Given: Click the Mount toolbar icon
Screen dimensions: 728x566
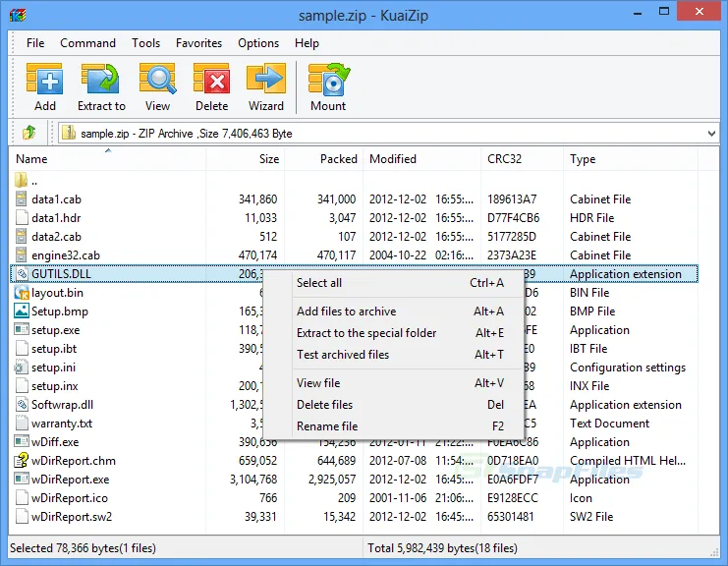Looking at the screenshot, I should (328, 79).
